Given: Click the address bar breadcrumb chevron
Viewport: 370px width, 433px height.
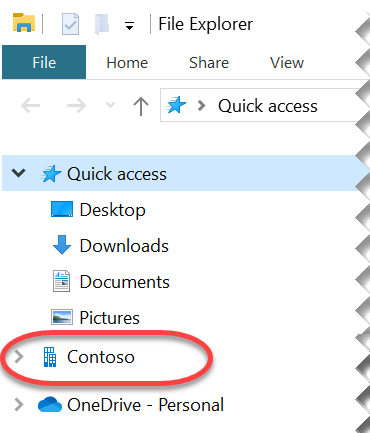Looking at the screenshot, I should (201, 106).
